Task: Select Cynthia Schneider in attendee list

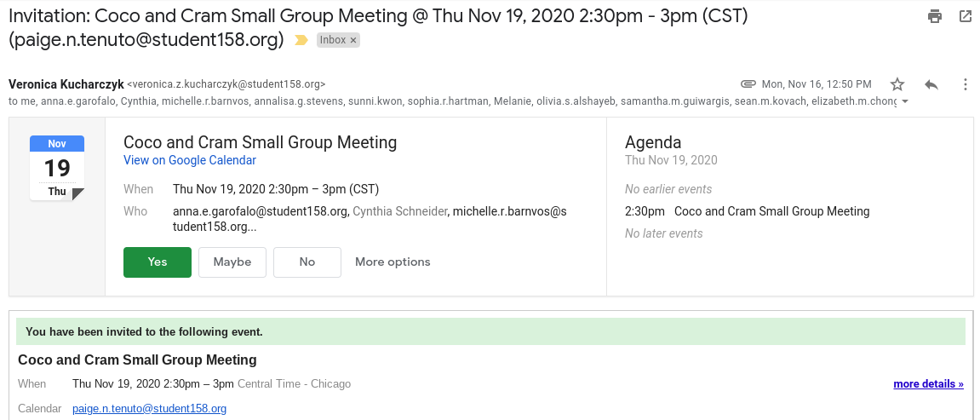Action: click(400, 211)
